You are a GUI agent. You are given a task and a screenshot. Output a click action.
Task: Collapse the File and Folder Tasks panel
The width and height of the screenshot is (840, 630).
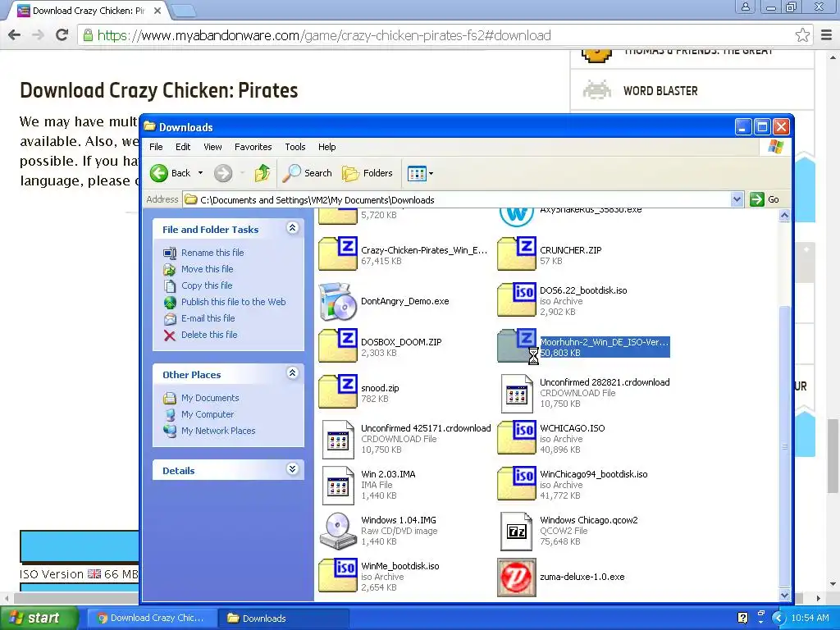click(x=293, y=228)
